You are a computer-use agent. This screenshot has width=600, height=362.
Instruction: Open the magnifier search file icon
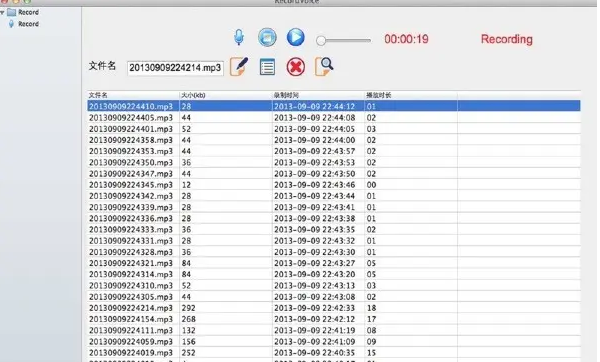point(324,66)
